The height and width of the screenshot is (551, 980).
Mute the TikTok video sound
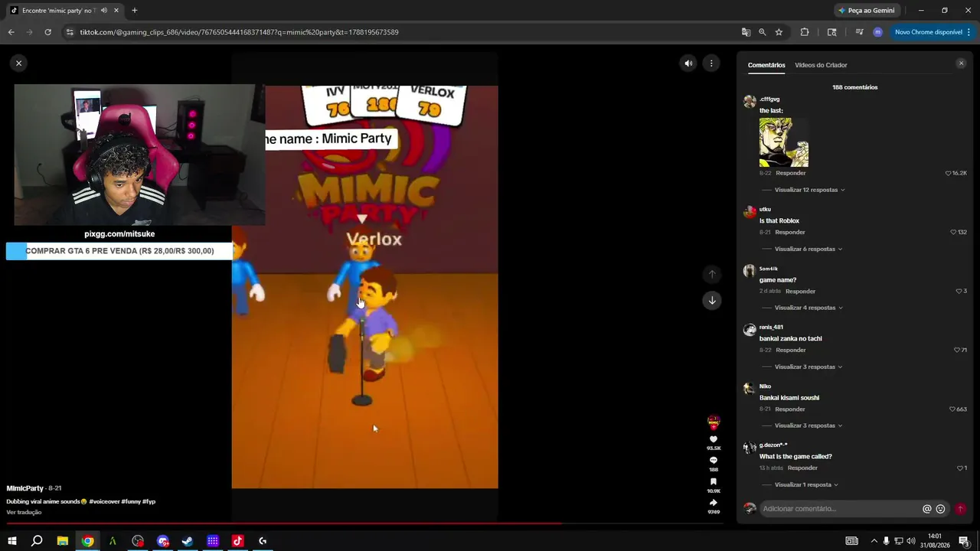[x=688, y=64]
